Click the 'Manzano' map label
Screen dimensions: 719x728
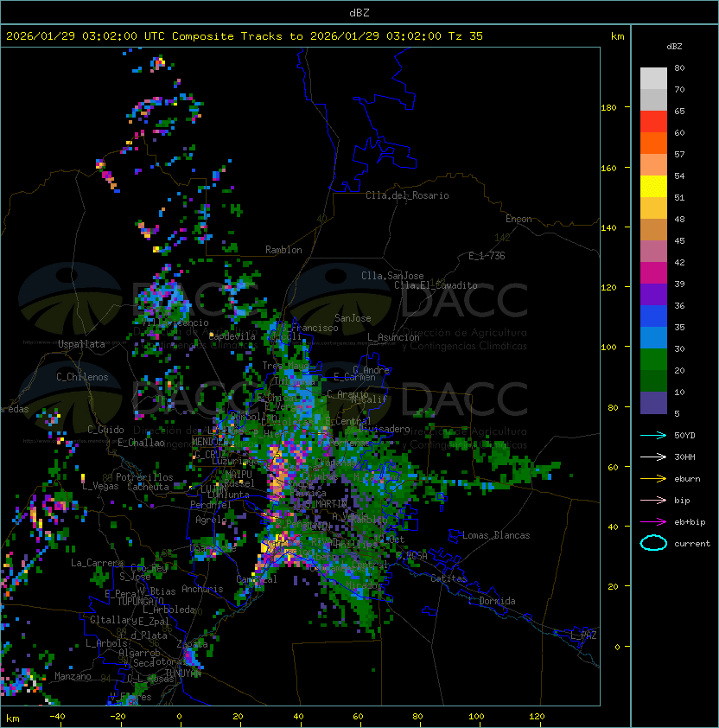coord(73,676)
